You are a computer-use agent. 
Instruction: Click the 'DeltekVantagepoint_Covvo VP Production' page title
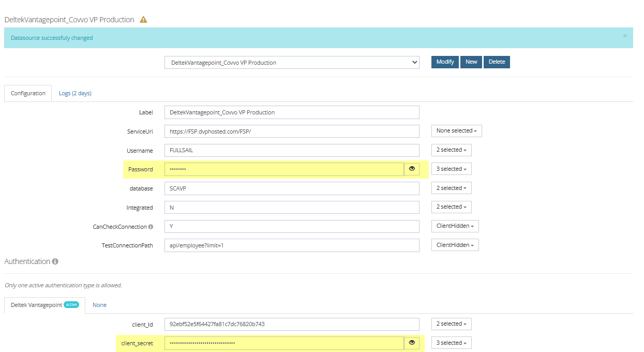point(69,20)
